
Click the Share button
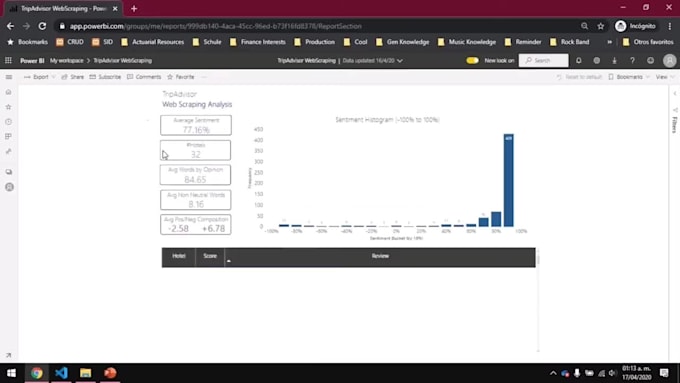pyautogui.click(x=72, y=77)
